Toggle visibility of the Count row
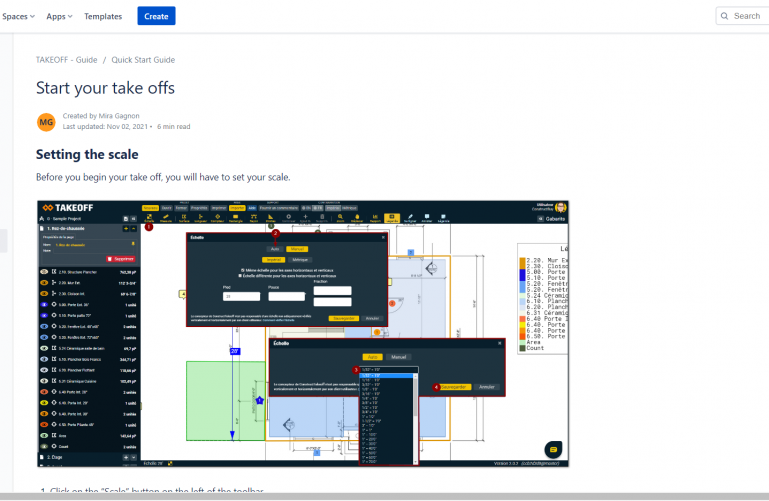The image size is (769, 501). [x=44, y=446]
